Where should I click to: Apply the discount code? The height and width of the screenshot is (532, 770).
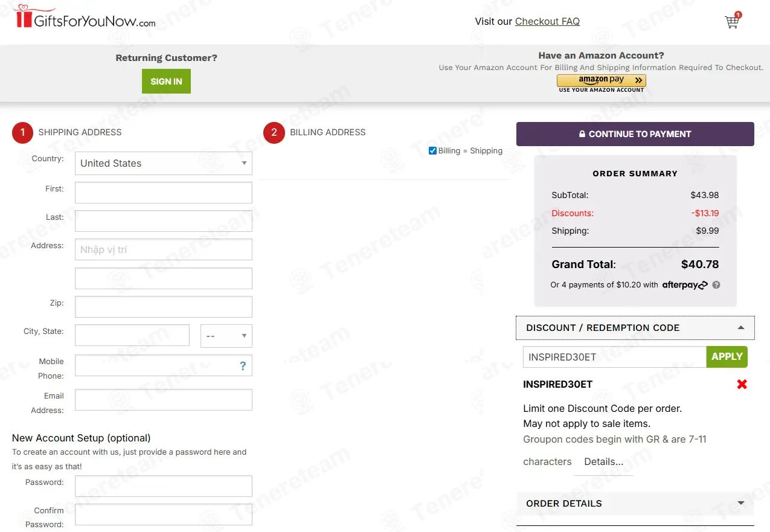coord(727,357)
